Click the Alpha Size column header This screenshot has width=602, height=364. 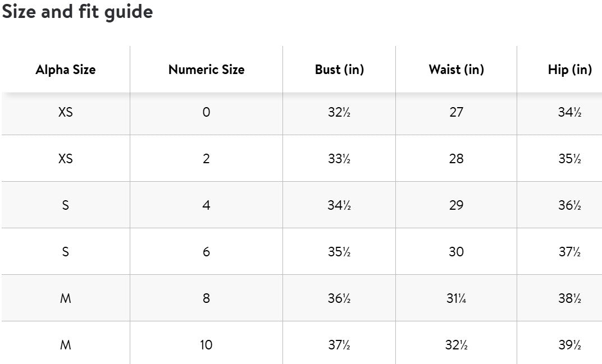click(66, 70)
